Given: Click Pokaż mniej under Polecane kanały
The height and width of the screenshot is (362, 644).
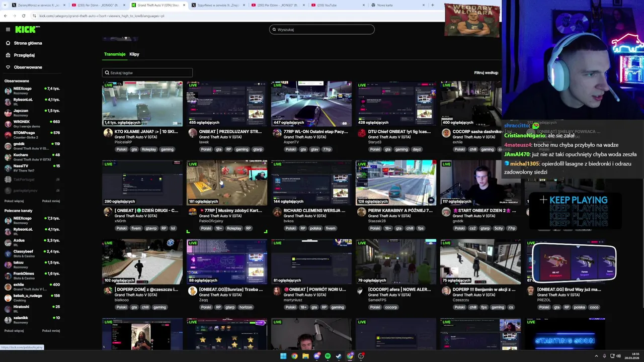Looking at the screenshot, I should point(51,331).
